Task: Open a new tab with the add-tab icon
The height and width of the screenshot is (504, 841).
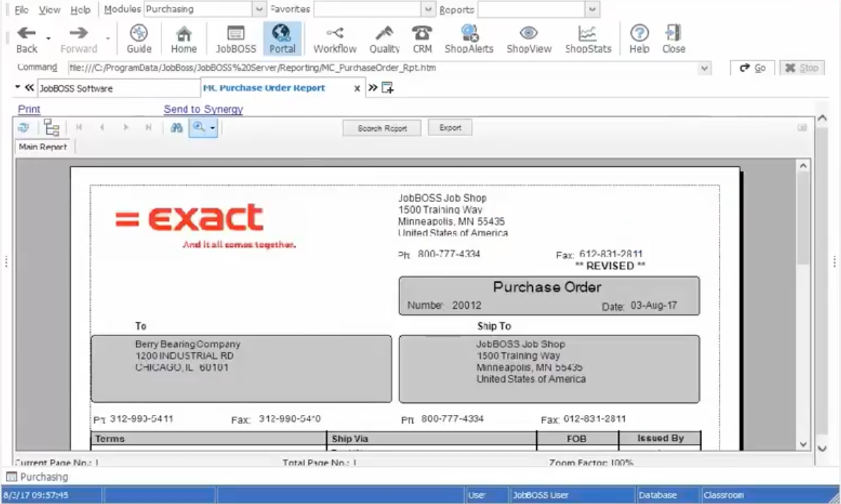Action: coord(388,88)
